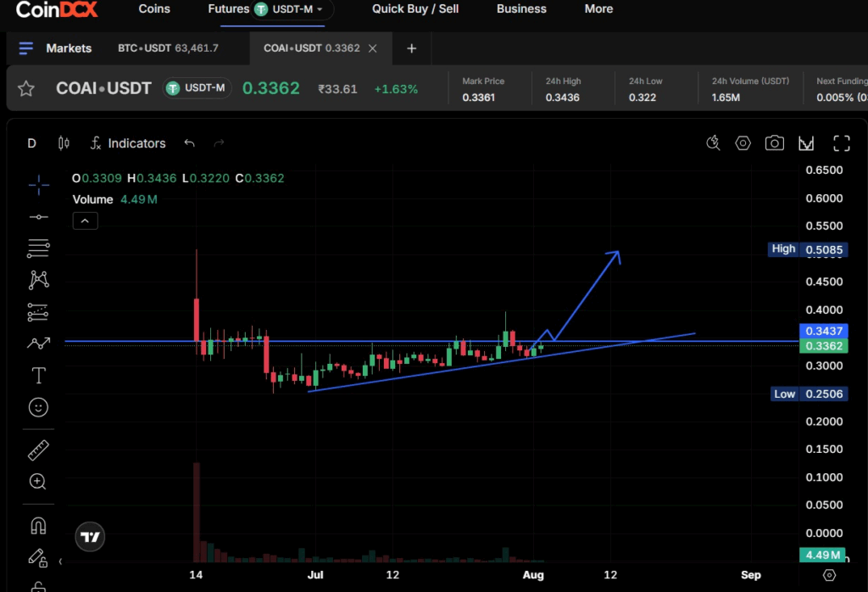
Task: Select the text annotation tool
Action: 38,376
